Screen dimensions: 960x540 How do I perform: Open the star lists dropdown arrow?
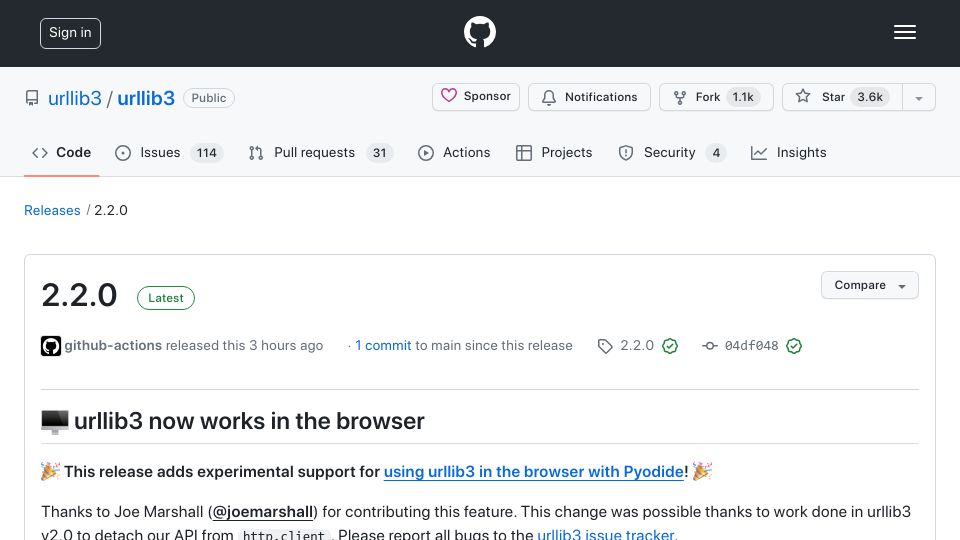[x=918, y=98]
